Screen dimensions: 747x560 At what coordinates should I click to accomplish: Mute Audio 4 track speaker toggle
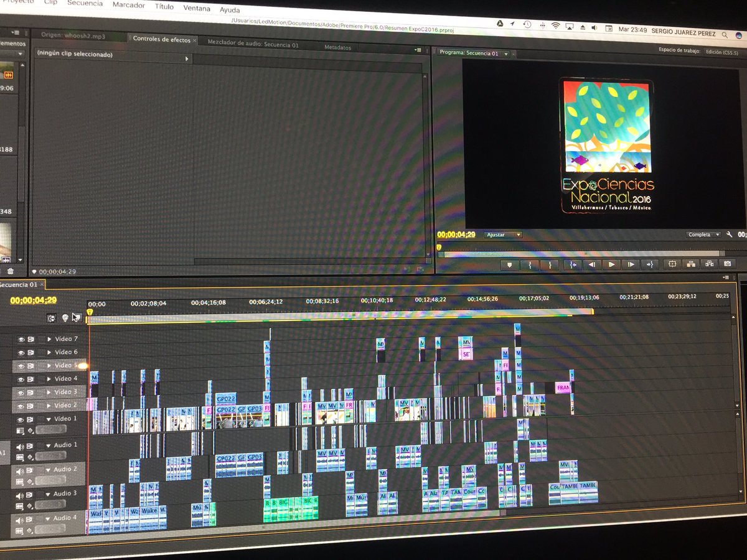tap(19, 520)
